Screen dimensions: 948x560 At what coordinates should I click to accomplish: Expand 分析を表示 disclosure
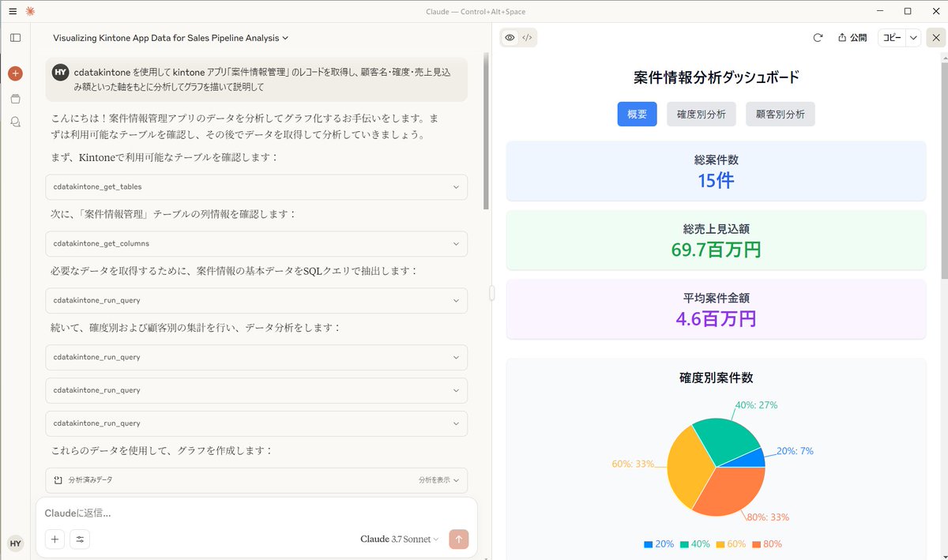[x=438, y=479]
